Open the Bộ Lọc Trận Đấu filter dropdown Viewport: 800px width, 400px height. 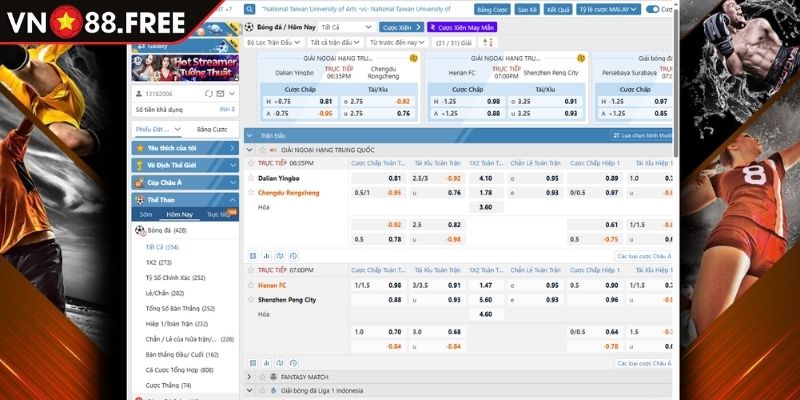[x=274, y=43]
